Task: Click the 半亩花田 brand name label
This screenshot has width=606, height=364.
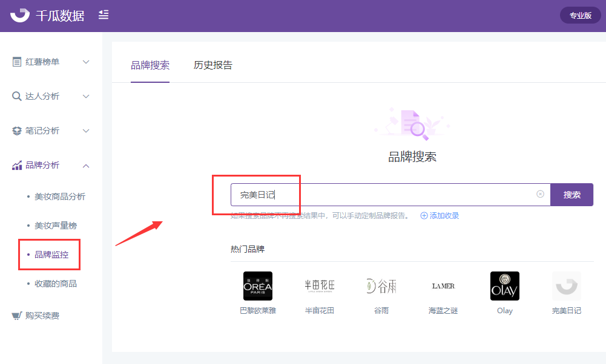Action: point(319,311)
